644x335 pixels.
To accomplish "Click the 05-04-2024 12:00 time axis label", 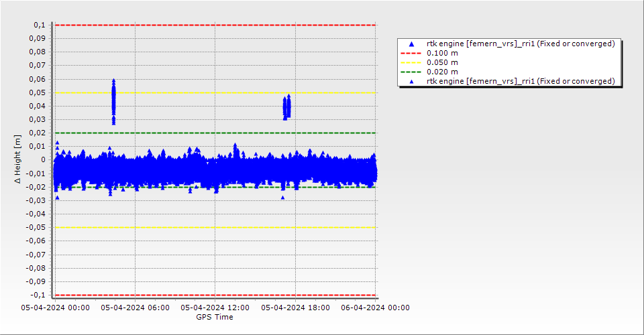I will pyautogui.click(x=215, y=308).
